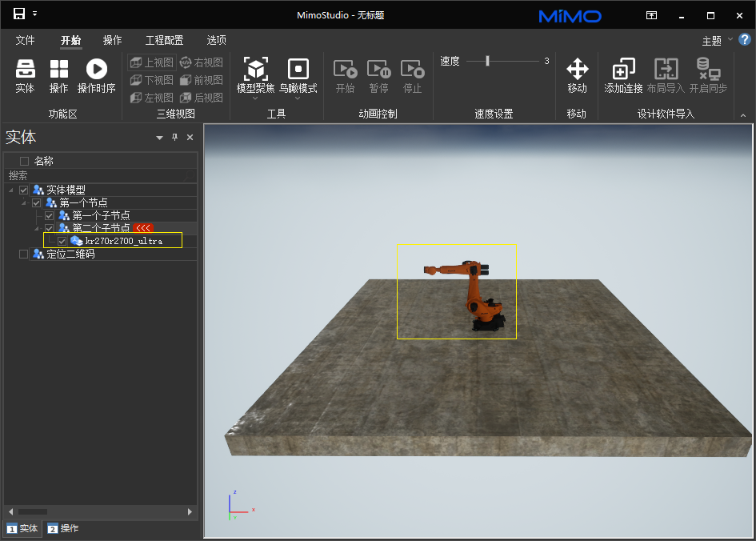The image size is (756, 541).
Task: Click the 前视图 view button
Action: [x=201, y=80]
